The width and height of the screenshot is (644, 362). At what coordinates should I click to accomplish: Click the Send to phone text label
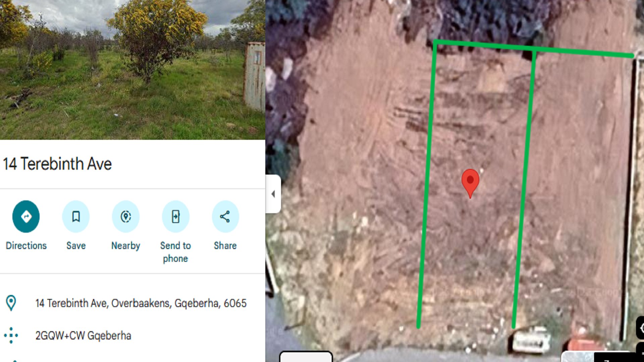[175, 252]
